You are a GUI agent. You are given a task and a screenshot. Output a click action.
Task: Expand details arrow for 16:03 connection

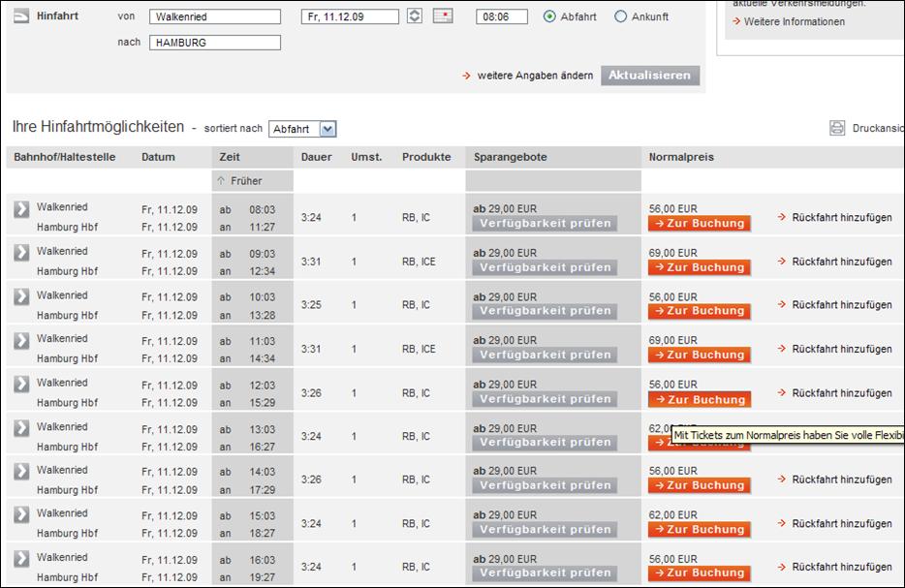click(x=21, y=559)
